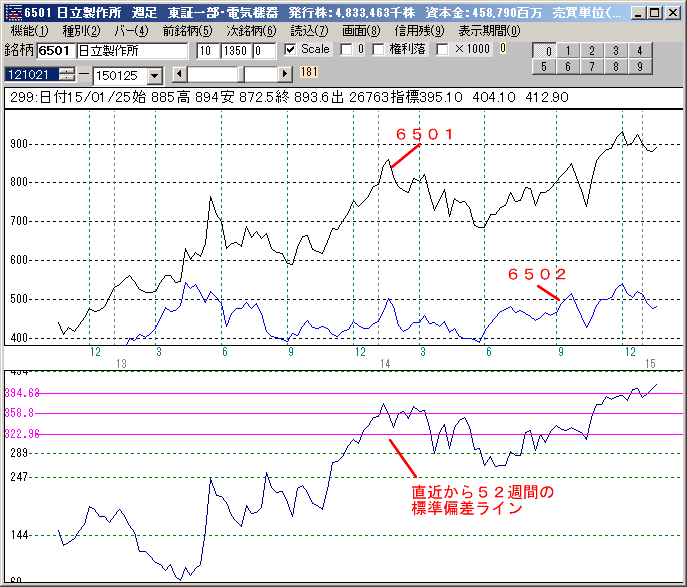Open the 信用残(9) menu
This screenshot has width=687, height=587.
click(x=419, y=31)
